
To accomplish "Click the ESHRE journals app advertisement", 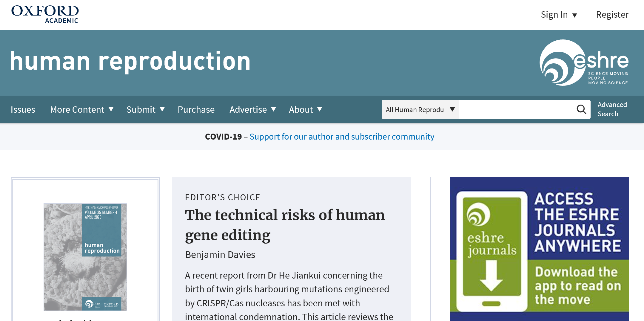I will coord(539,249).
